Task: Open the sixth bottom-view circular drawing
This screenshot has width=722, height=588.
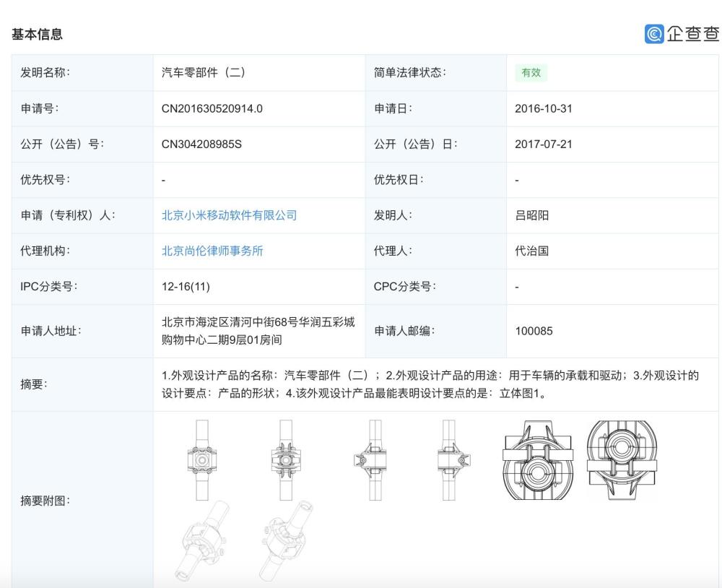Action: point(622,460)
